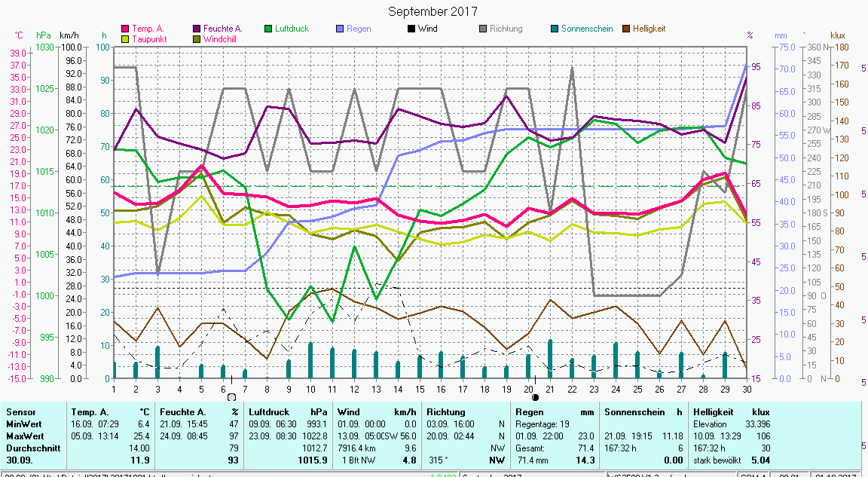Click the pink Temp. A. legend swatch

[126, 29]
